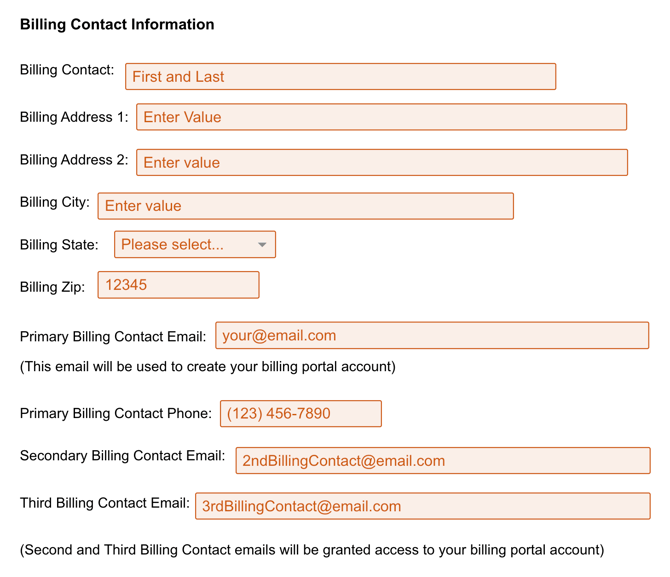The image size is (670, 577).
Task: Click the Billing Contact name field
Action: coord(340,77)
